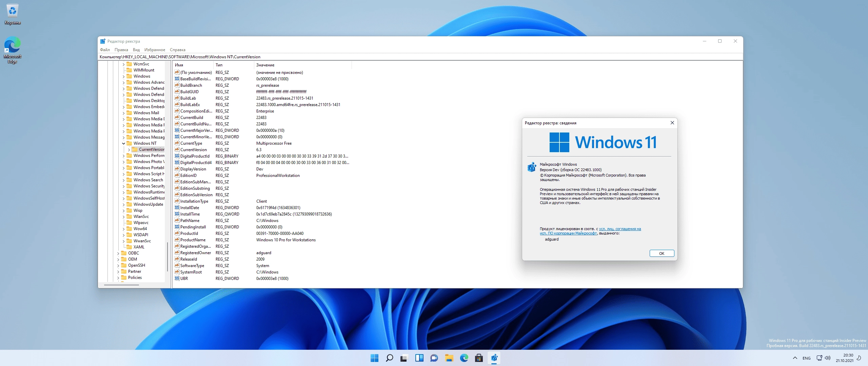Select the BuildLab value icon
The height and width of the screenshot is (366, 868).
coord(177,98)
